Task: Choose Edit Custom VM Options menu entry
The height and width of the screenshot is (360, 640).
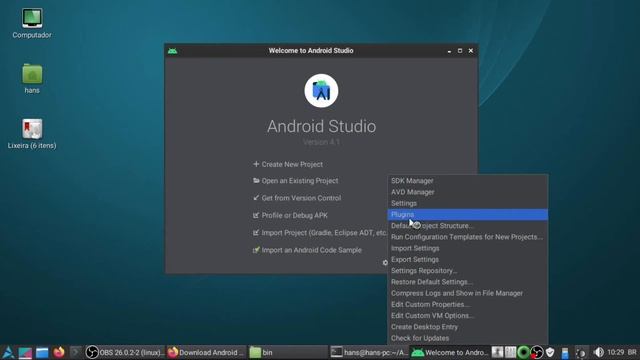Action: coord(467,316)
